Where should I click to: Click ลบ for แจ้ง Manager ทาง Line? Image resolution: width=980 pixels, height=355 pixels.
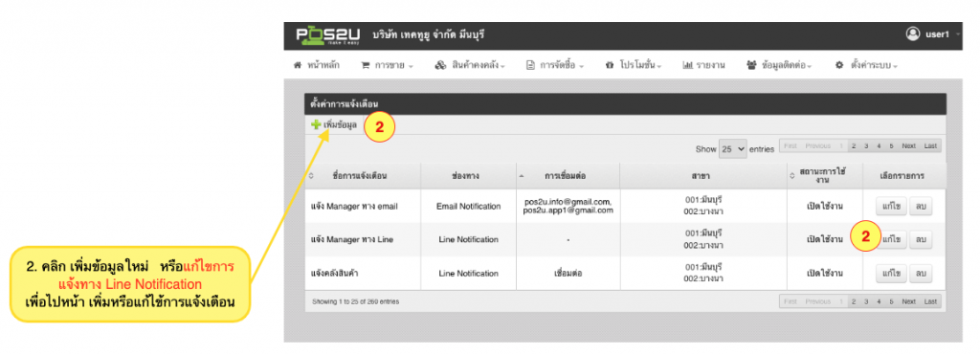921,239
